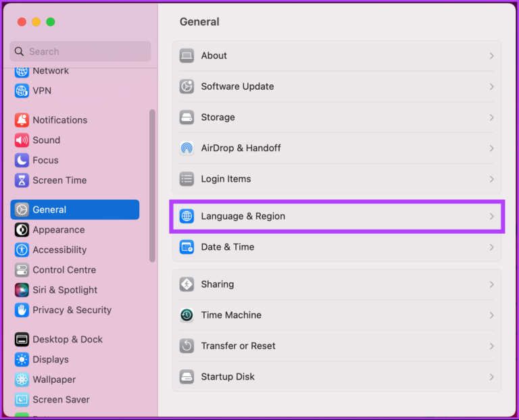Click the Desktop & Dock icon

click(x=22, y=340)
